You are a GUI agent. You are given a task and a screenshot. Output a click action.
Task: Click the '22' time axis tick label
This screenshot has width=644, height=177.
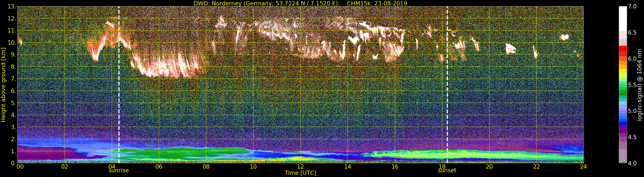tap(536, 166)
